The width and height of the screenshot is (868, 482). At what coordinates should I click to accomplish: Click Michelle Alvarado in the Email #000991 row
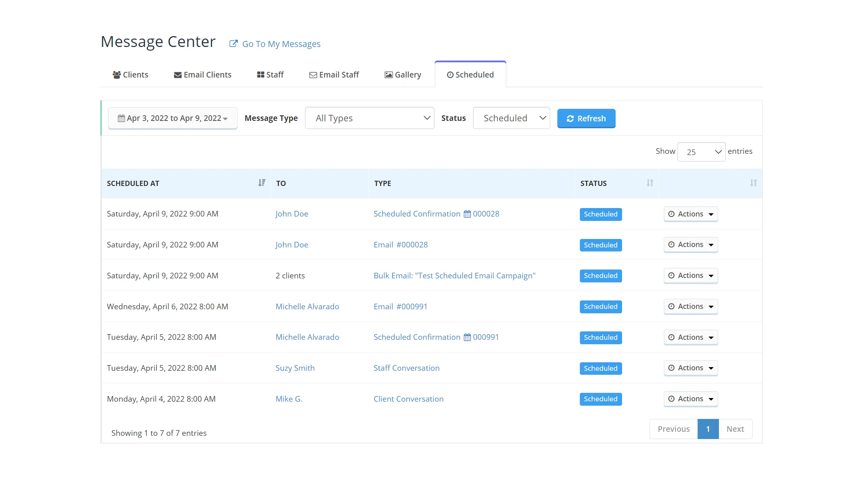(307, 306)
